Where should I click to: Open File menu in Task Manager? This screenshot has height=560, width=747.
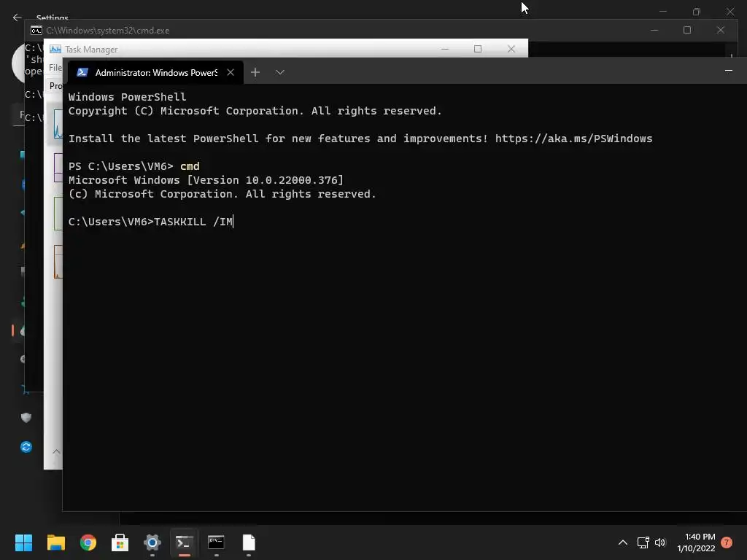point(55,68)
